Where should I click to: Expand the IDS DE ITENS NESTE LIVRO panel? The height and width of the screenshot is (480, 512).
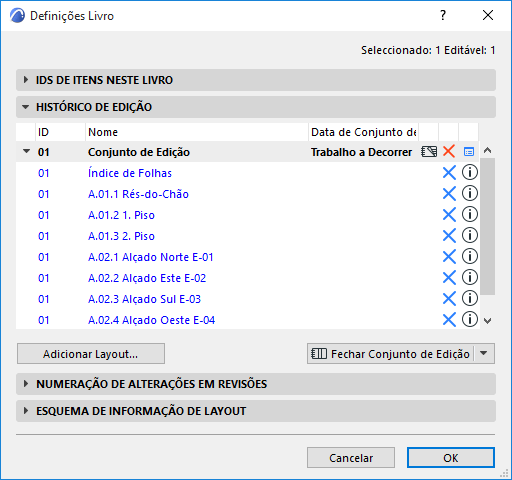point(256,80)
